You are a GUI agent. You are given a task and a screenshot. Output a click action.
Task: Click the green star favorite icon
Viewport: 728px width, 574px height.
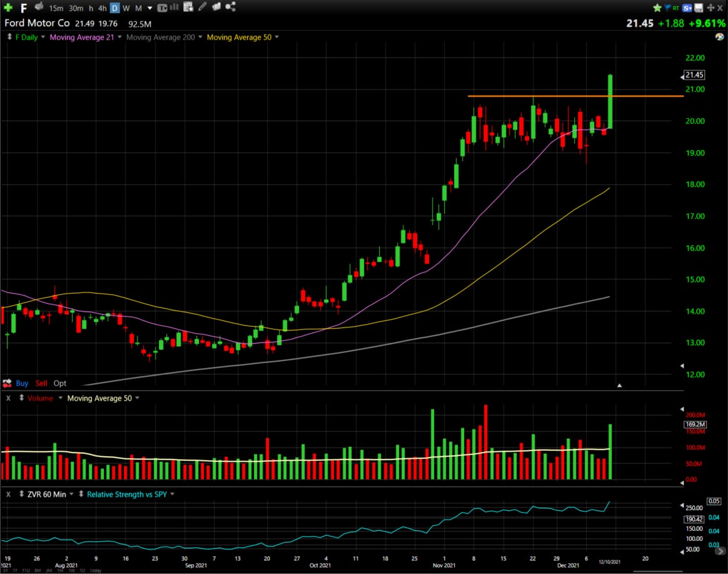coord(657,8)
